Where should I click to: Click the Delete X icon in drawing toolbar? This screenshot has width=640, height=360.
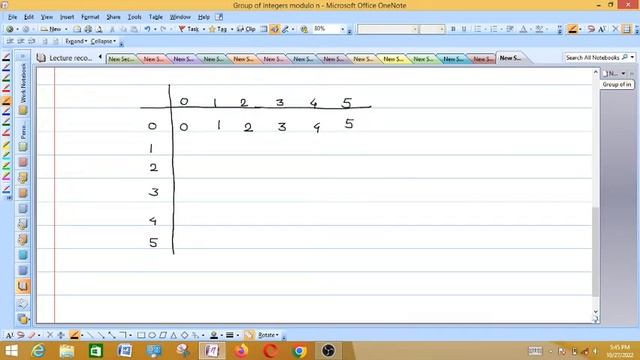coord(50,335)
